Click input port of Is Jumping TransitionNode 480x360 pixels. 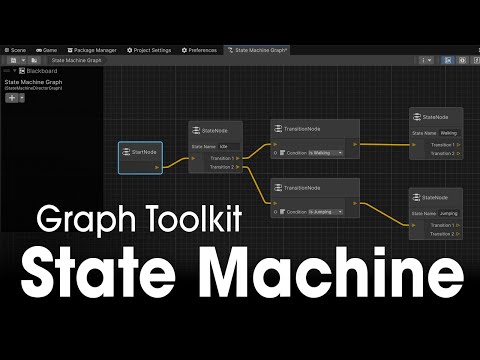(x=275, y=203)
